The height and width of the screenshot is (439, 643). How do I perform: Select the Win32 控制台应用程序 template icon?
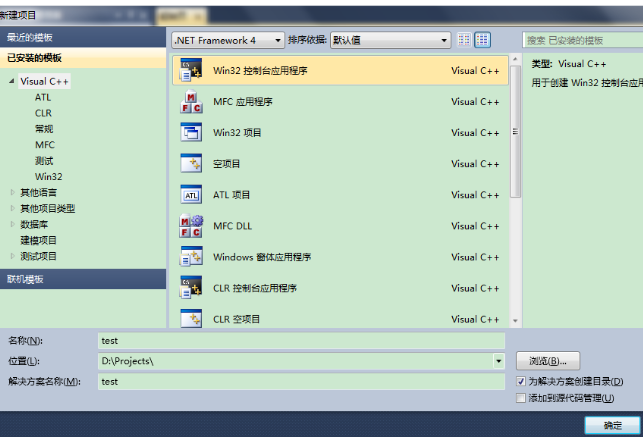(190, 70)
